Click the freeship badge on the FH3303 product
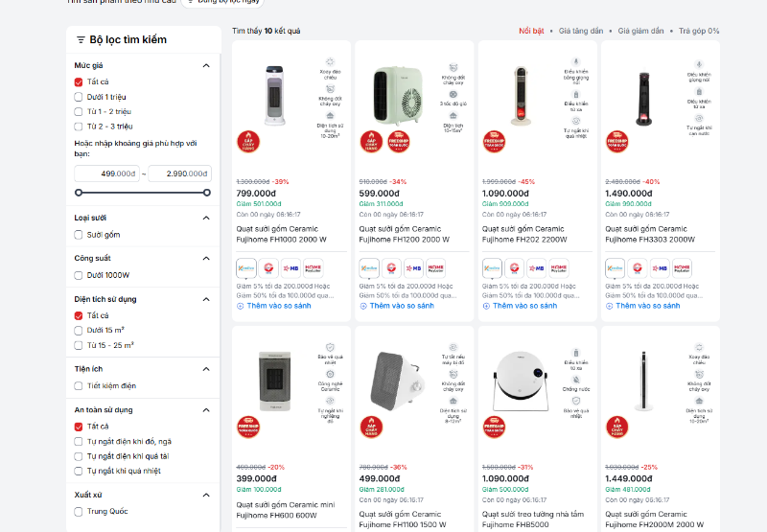 point(617,142)
